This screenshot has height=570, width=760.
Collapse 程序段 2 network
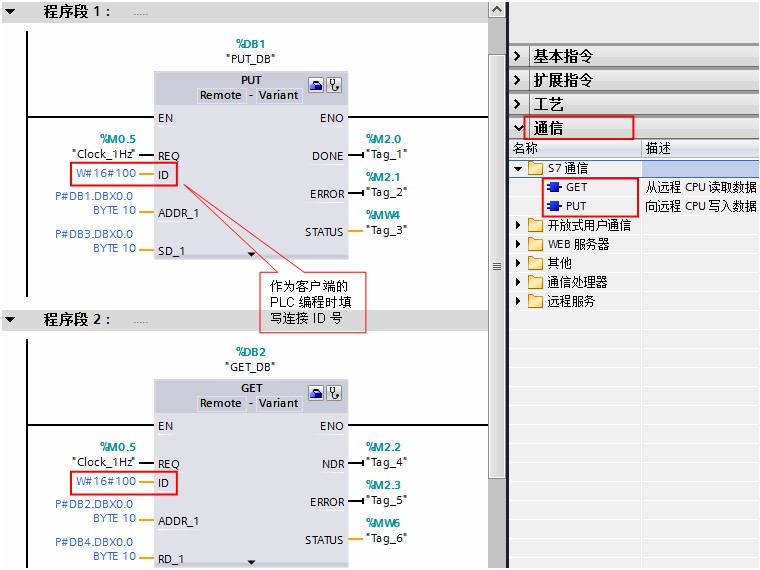coord(10,319)
